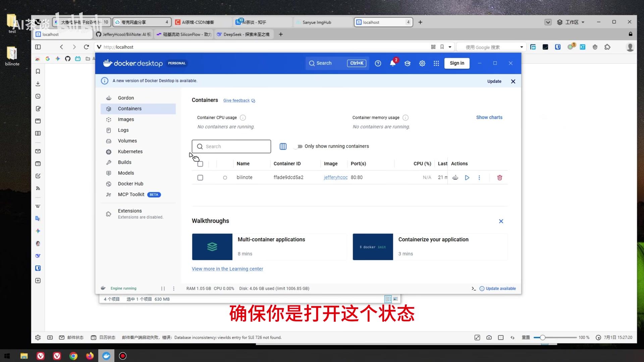Switch to the SiliconFlow tab
This screenshot has width=644, height=362.
pos(184,34)
